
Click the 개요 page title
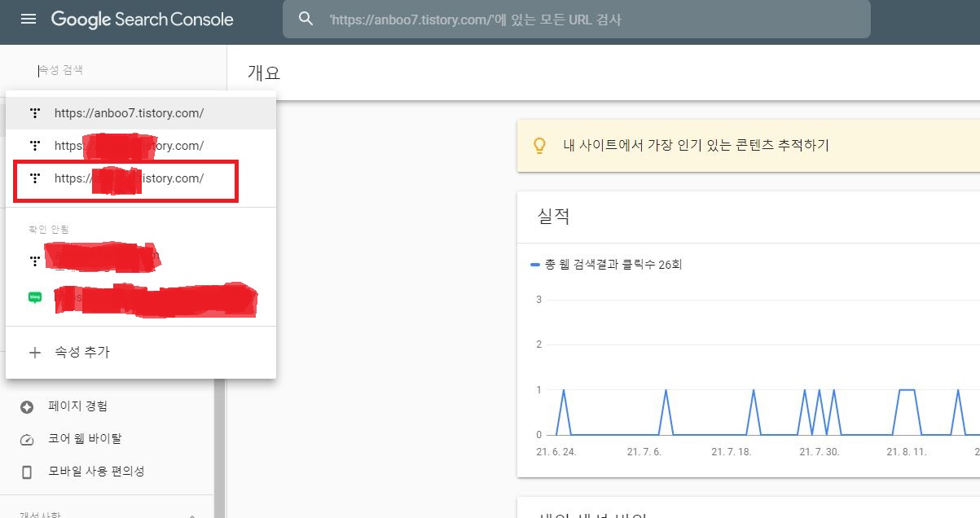[264, 72]
